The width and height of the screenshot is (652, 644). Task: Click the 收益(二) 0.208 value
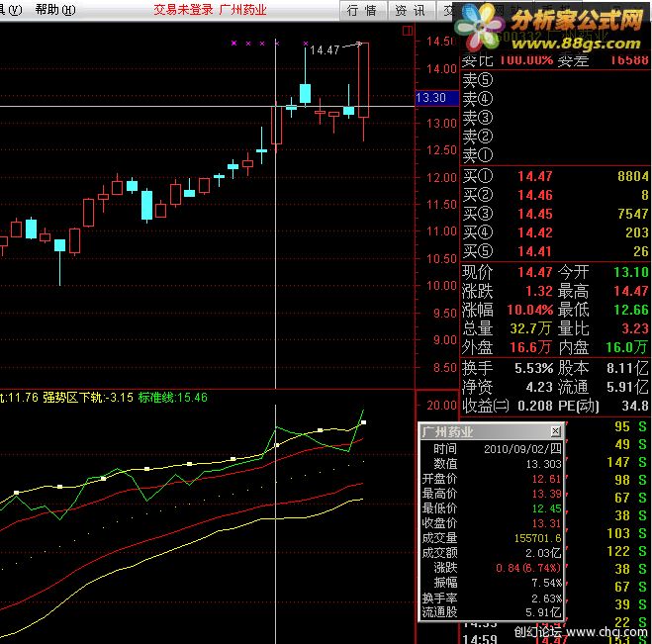coord(535,406)
